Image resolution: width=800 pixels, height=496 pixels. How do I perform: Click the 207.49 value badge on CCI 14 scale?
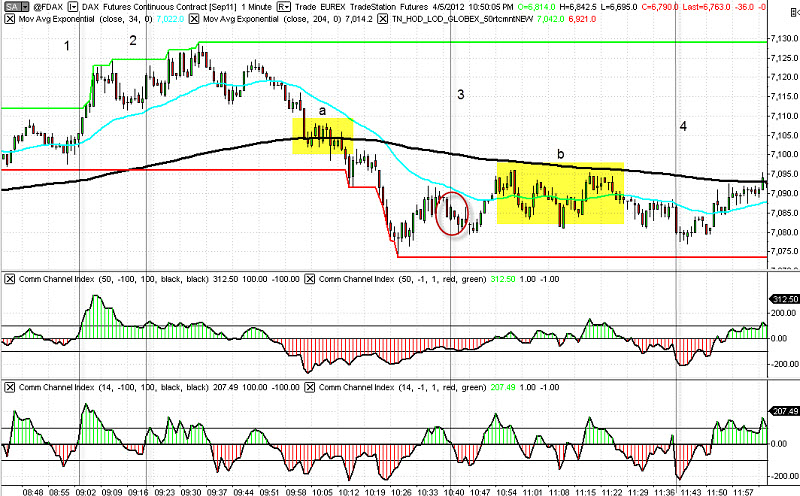coord(784,411)
